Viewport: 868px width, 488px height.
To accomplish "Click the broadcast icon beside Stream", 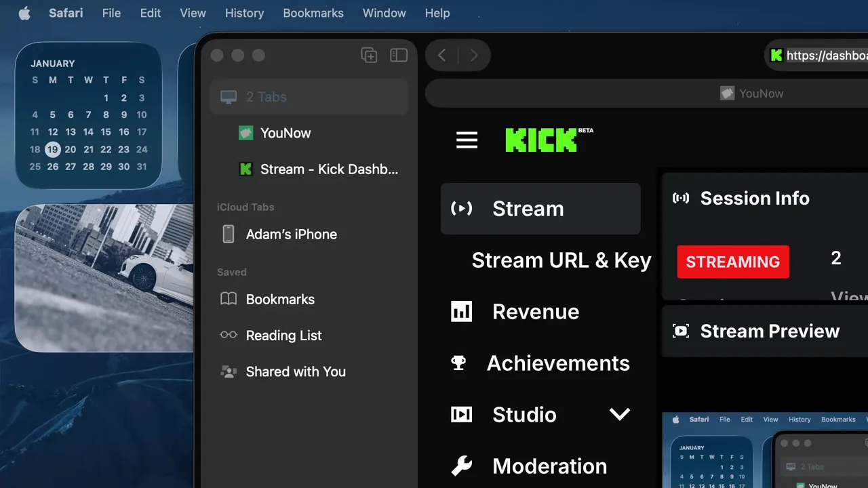I will point(462,209).
